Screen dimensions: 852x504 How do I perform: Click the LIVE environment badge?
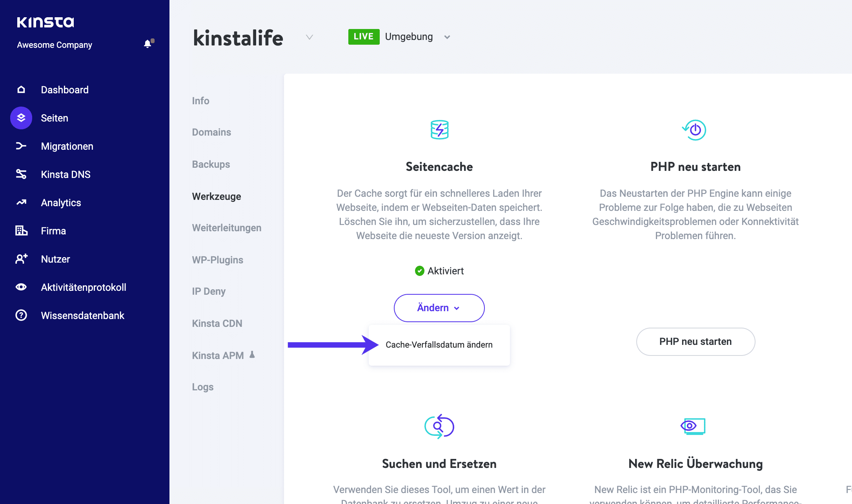click(x=364, y=37)
